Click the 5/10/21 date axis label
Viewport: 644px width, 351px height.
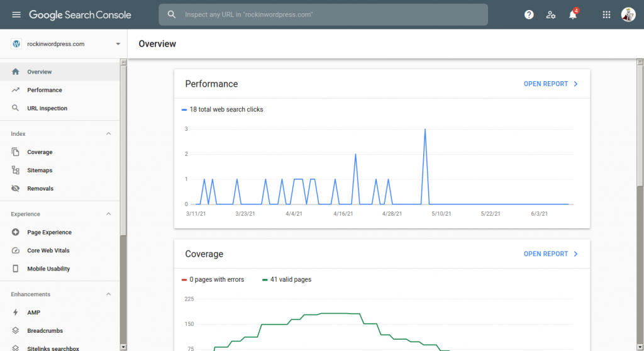[x=441, y=214]
